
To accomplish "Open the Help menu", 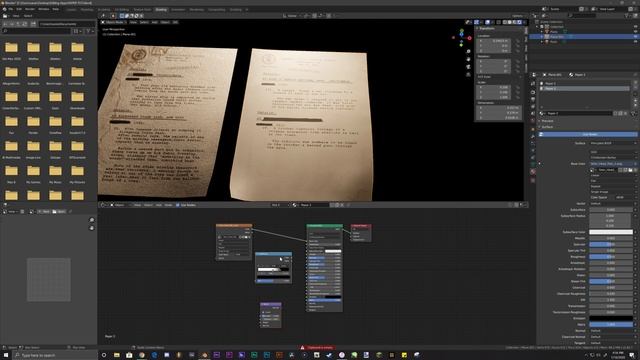I will pyautogui.click(x=56, y=9).
